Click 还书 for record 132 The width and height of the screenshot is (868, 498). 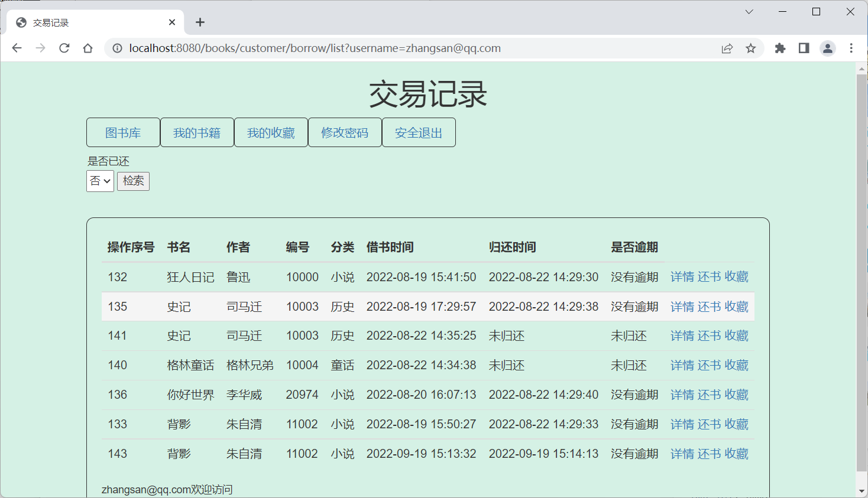coord(710,276)
